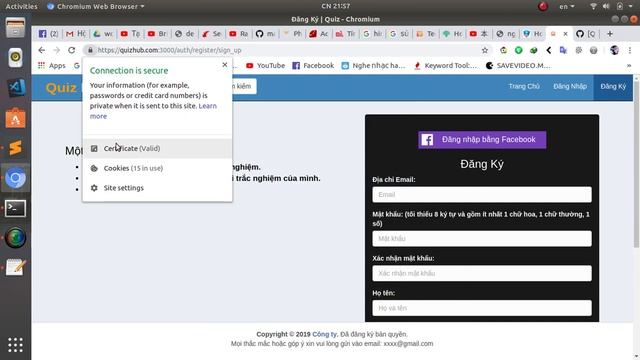Open the SAVEVIDEO.M bookmark
Screen dimensions: 640x360
point(518,65)
